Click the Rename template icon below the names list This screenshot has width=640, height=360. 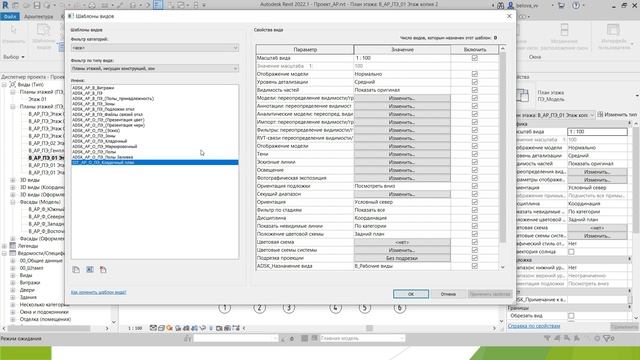[x=90, y=269]
